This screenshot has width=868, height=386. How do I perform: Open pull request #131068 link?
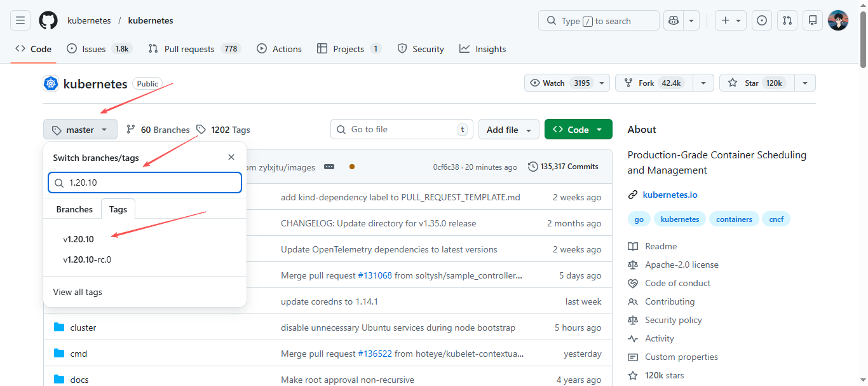(x=375, y=275)
